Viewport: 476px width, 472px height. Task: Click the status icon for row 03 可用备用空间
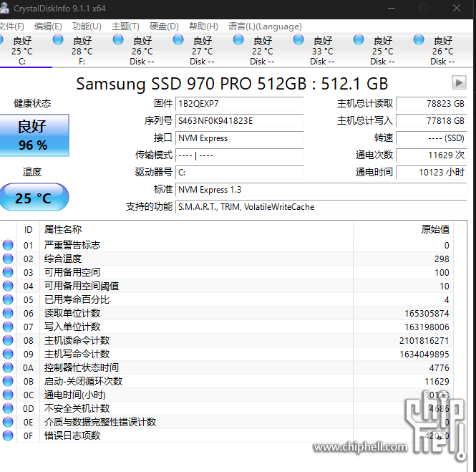[8, 272]
